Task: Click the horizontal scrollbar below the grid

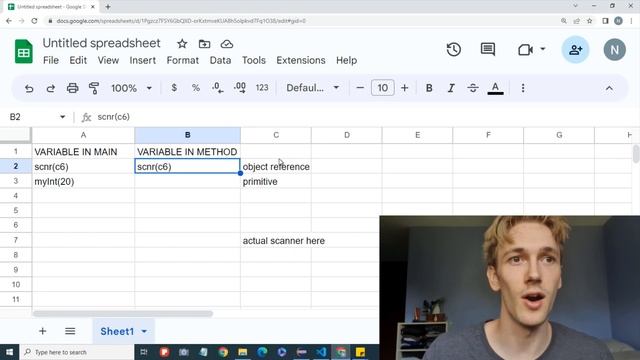Action: point(122,313)
